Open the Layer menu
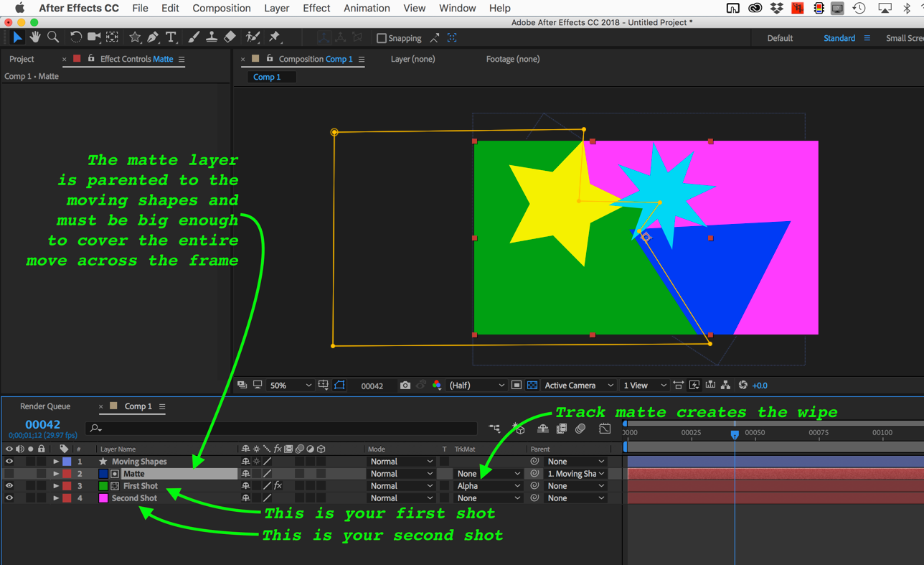 [276, 8]
